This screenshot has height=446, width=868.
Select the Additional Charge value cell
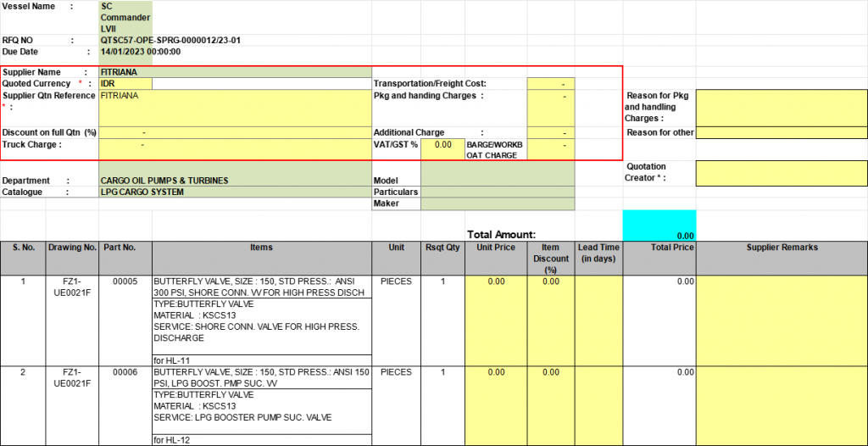(x=550, y=133)
